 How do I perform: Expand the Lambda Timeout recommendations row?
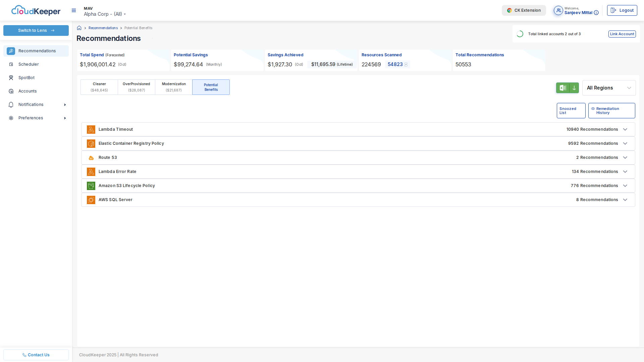point(625,129)
